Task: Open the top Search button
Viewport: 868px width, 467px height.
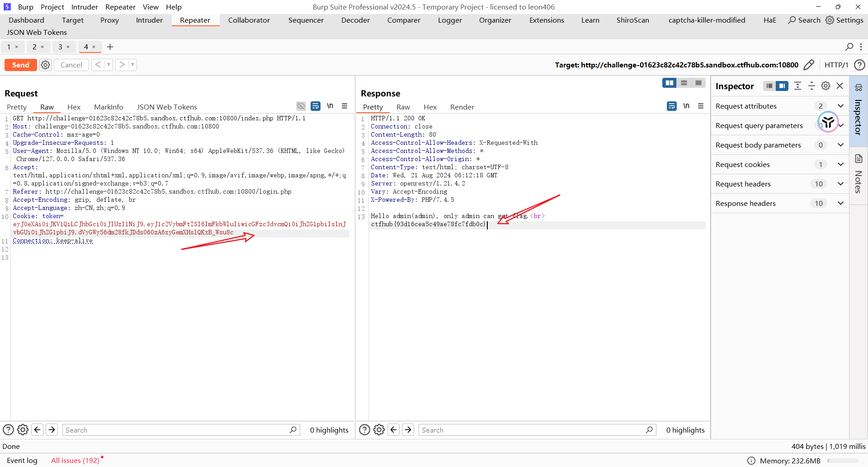Action: [804, 20]
